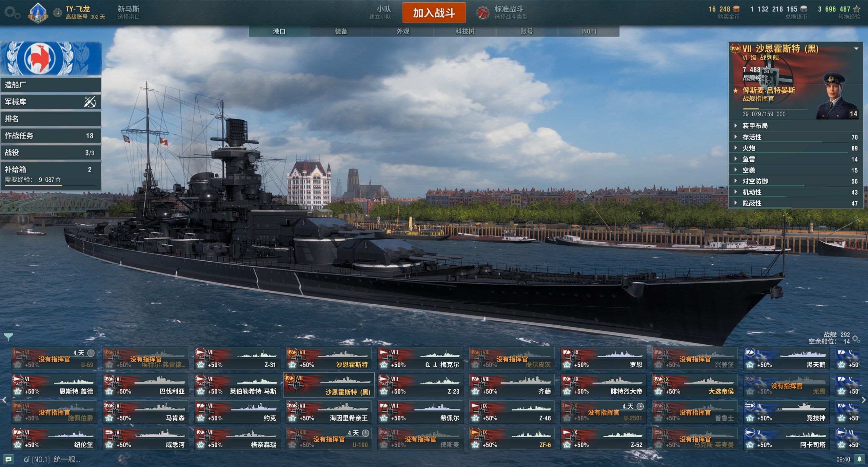Image resolution: width=868 pixels, height=467 pixels.
Task: Switch to the 科技树 tab
Action: coord(465,31)
